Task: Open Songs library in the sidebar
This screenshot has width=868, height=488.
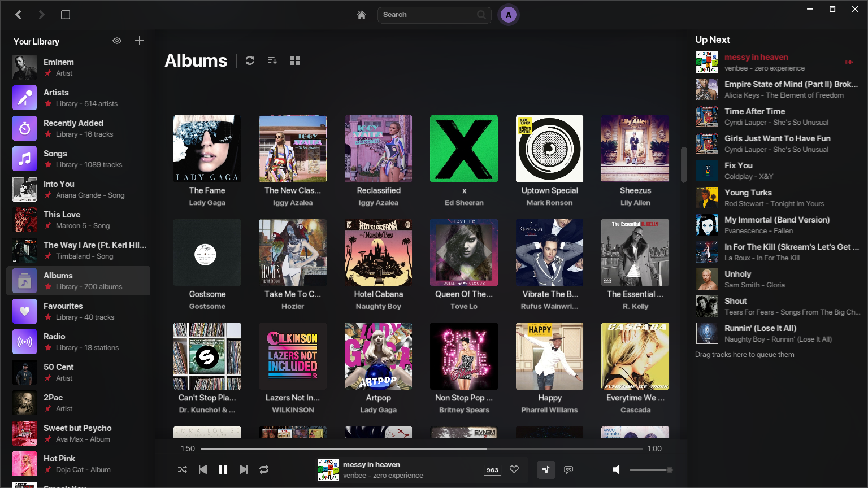Action: (78, 159)
